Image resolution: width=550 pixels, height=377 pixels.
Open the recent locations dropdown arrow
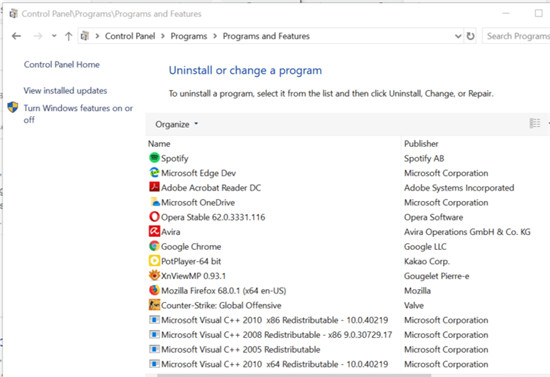click(x=54, y=36)
